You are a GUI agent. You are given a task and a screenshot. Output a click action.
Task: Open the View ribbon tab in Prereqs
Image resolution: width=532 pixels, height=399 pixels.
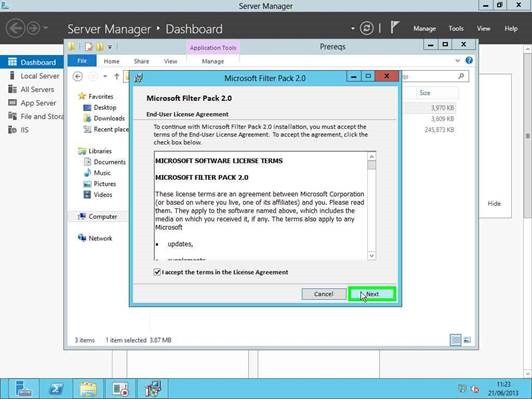tap(170, 61)
